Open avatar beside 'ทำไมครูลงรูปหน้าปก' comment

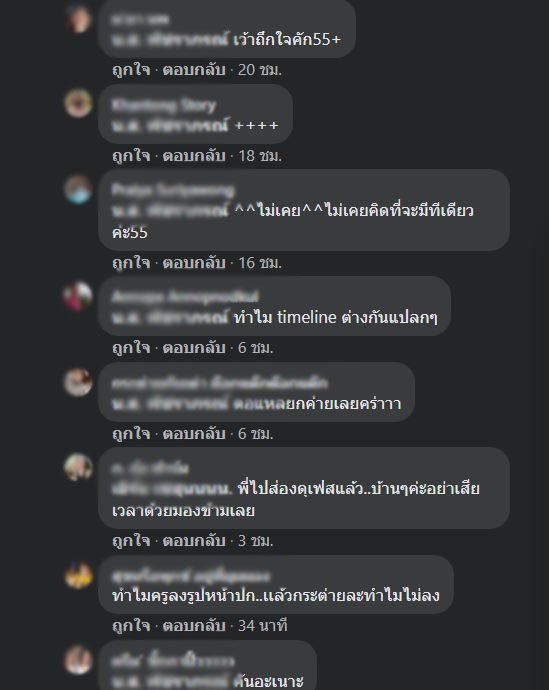coord(78,575)
